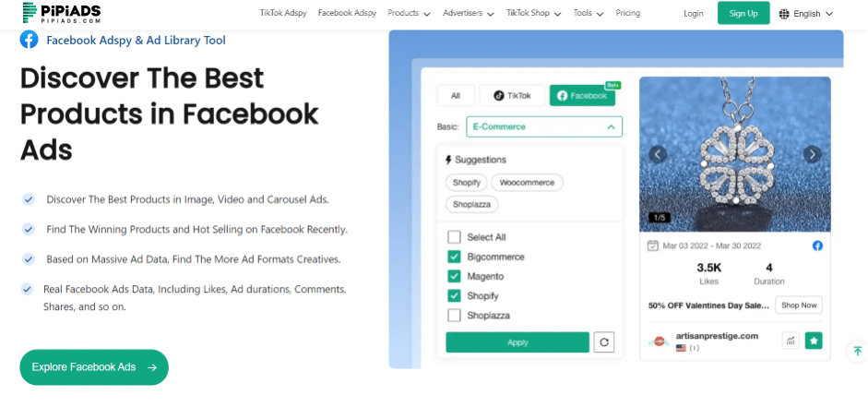The height and width of the screenshot is (407, 868).
Task: Click Explore Facebook Ads button
Action: pyautogui.click(x=94, y=367)
